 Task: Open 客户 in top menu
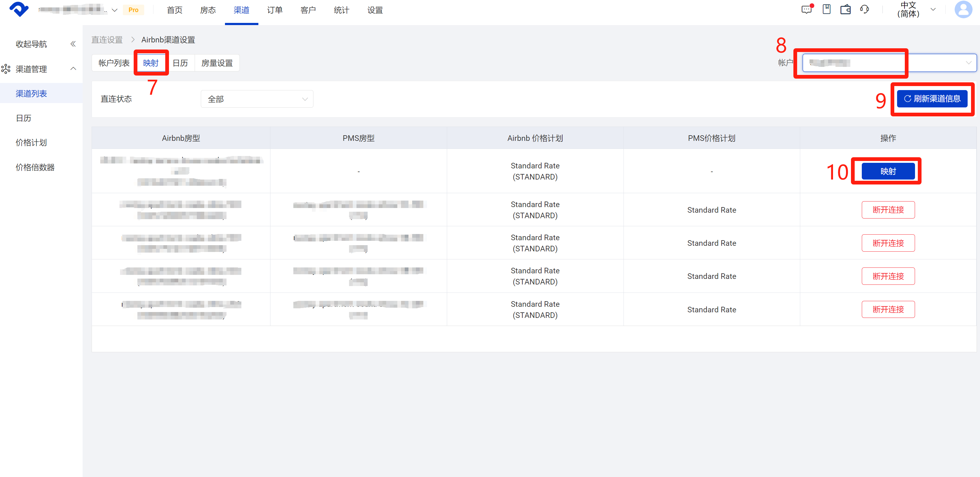(x=308, y=10)
